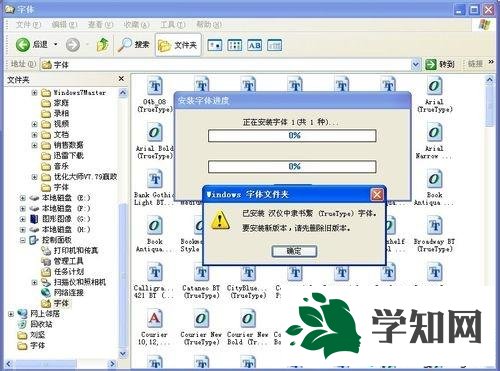The height and width of the screenshot is (371, 500).
Task: Click the lower installation progress bar
Action: coord(292,166)
